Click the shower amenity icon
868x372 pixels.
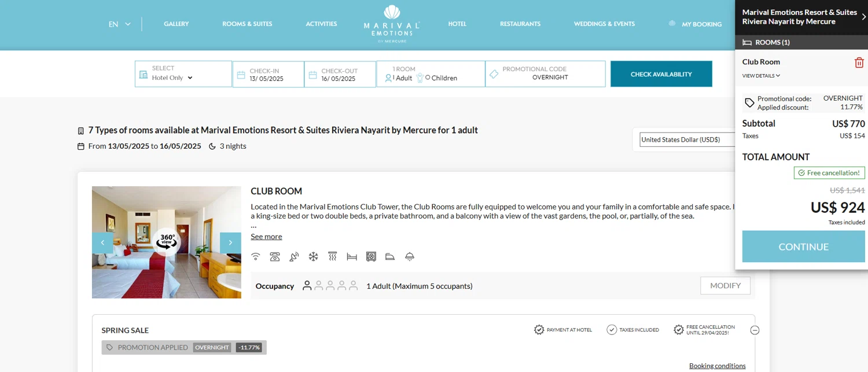pos(332,256)
